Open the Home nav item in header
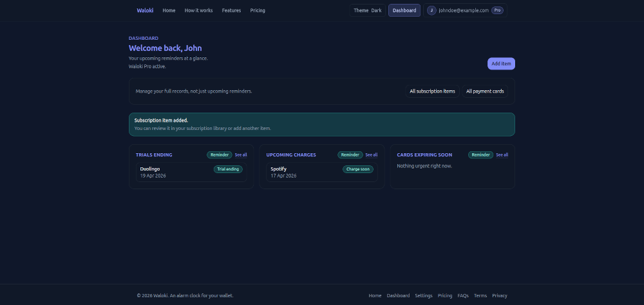The height and width of the screenshot is (305, 644). click(x=169, y=10)
